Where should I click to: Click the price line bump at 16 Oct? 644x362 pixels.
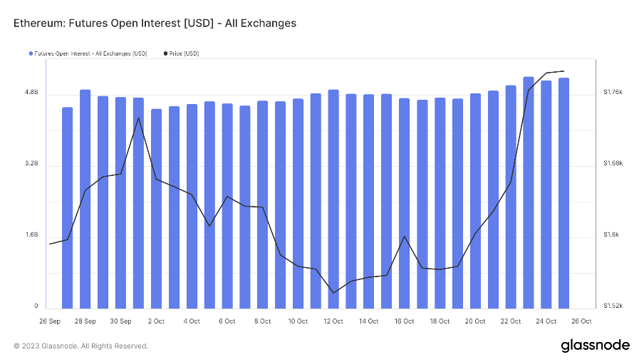point(405,237)
